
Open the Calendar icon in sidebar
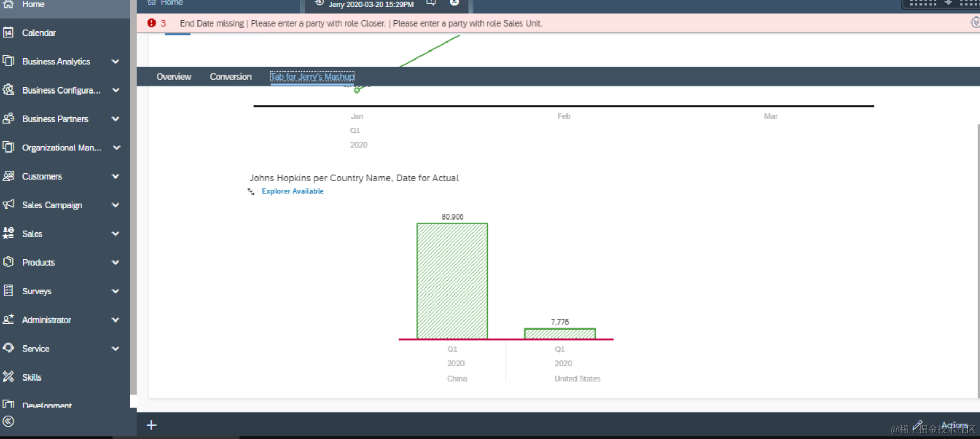[x=8, y=32]
